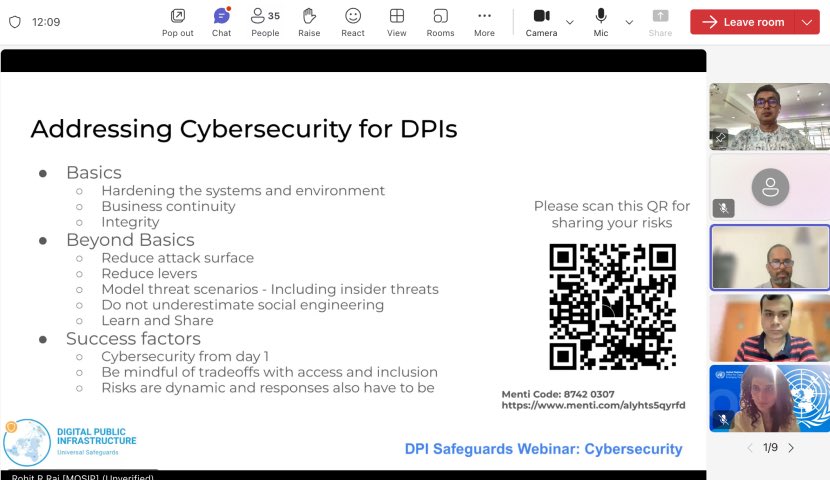Click 'Model threat scenarios - Including insider threats'
This screenshot has height=480, width=830.
[x=270, y=289]
